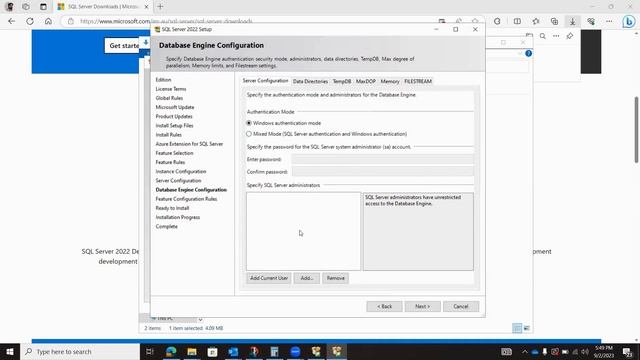Click details view icon in Explorer status bar
The image size is (640, 360).
(517, 328)
